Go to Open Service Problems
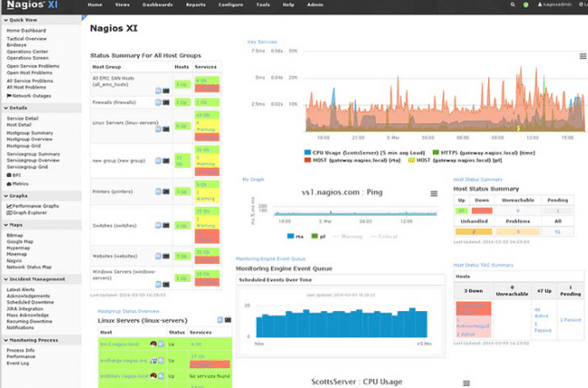588x388 pixels. 33,66
